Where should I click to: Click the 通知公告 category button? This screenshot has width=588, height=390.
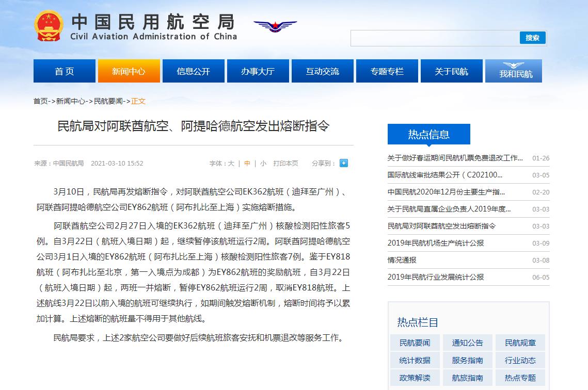point(467,343)
